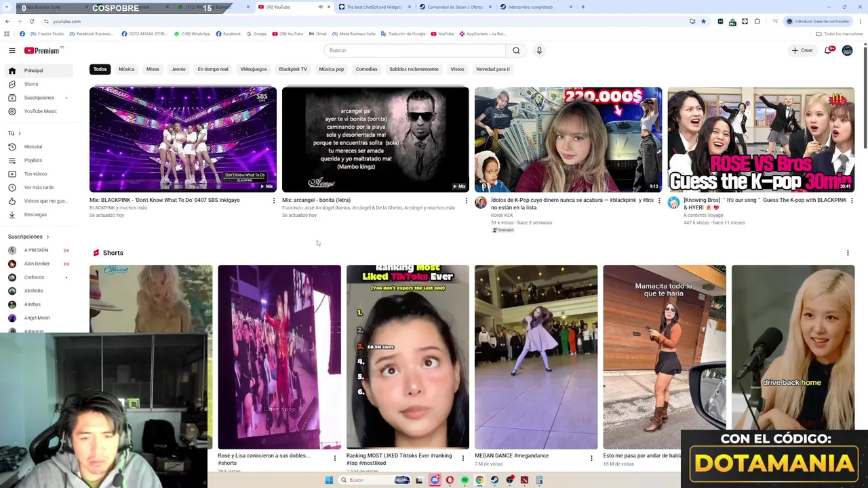Select the Música filter chip
Screen dimensions: 868x488
coord(126,69)
